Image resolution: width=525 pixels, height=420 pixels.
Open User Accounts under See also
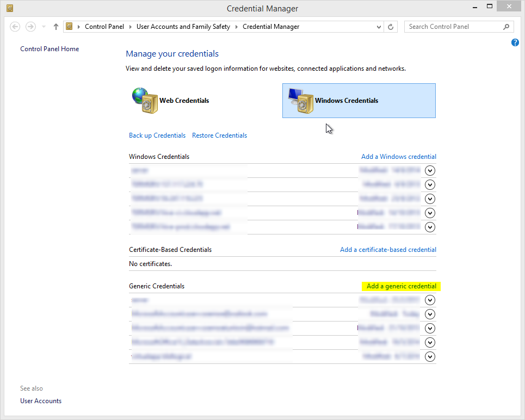click(x=41, y=401)
